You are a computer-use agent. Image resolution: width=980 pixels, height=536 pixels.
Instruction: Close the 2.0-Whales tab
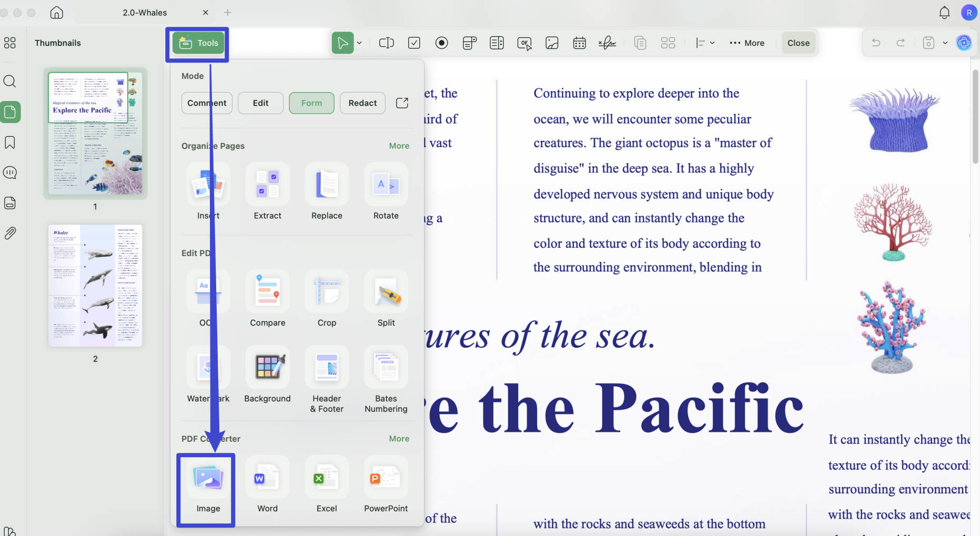pyautogui.click(x=206, y=13)
